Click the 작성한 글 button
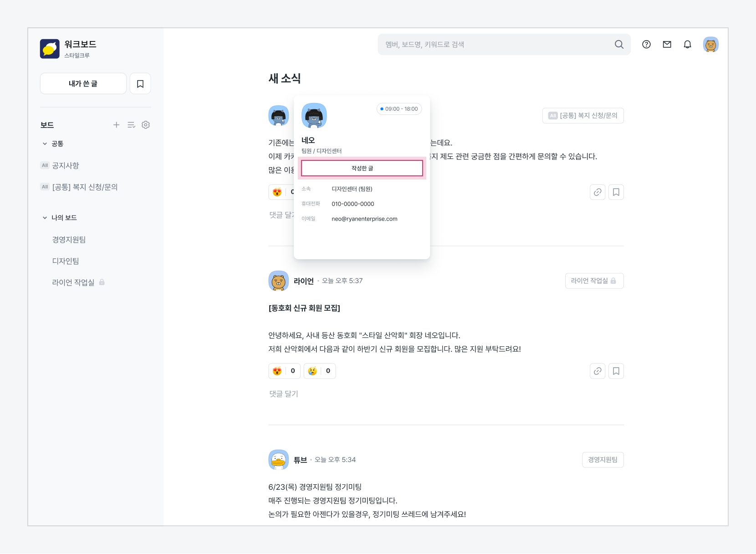This screenshot has height=554, width=756. [362, 168]
